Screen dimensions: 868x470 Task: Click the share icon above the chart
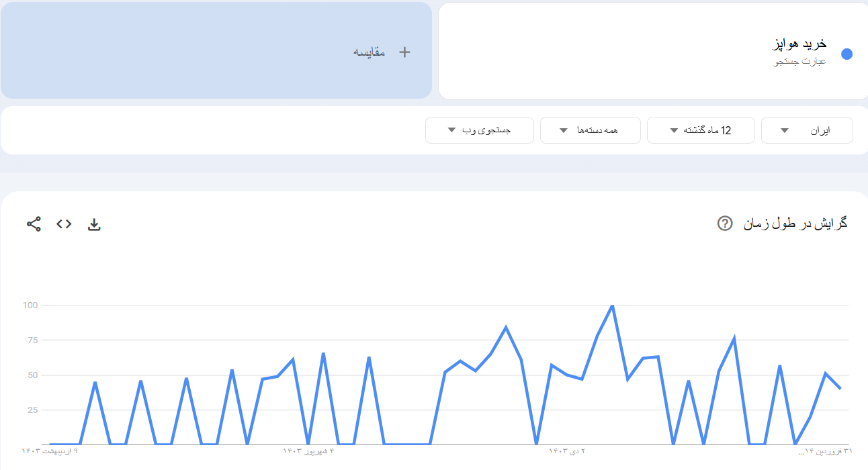(34, 224)
